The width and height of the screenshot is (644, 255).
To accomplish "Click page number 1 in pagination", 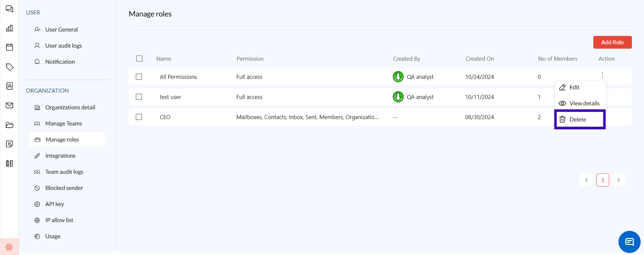I will [602, 180].
